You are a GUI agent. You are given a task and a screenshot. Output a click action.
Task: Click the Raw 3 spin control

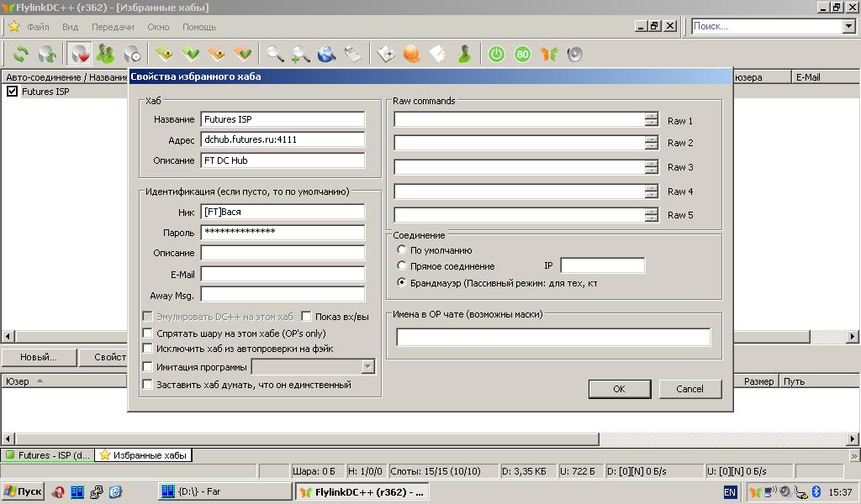point(652,166)
